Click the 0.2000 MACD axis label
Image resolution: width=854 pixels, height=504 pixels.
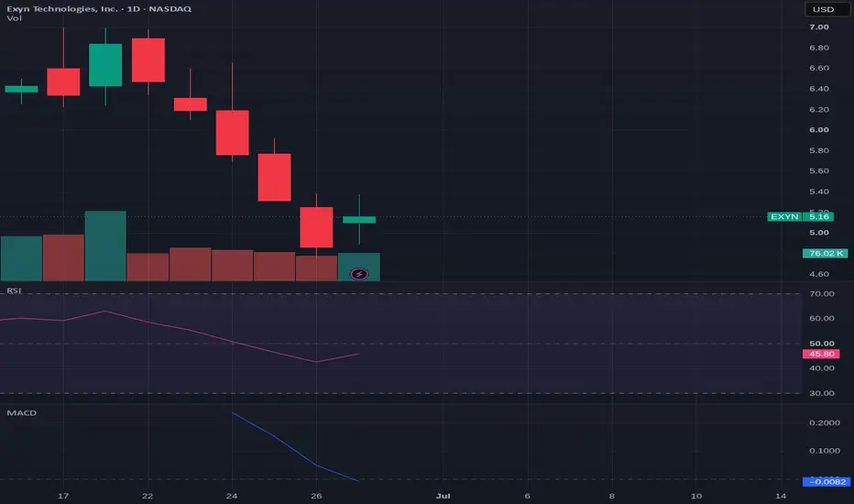pyautogui.click(x=824, y=422)
